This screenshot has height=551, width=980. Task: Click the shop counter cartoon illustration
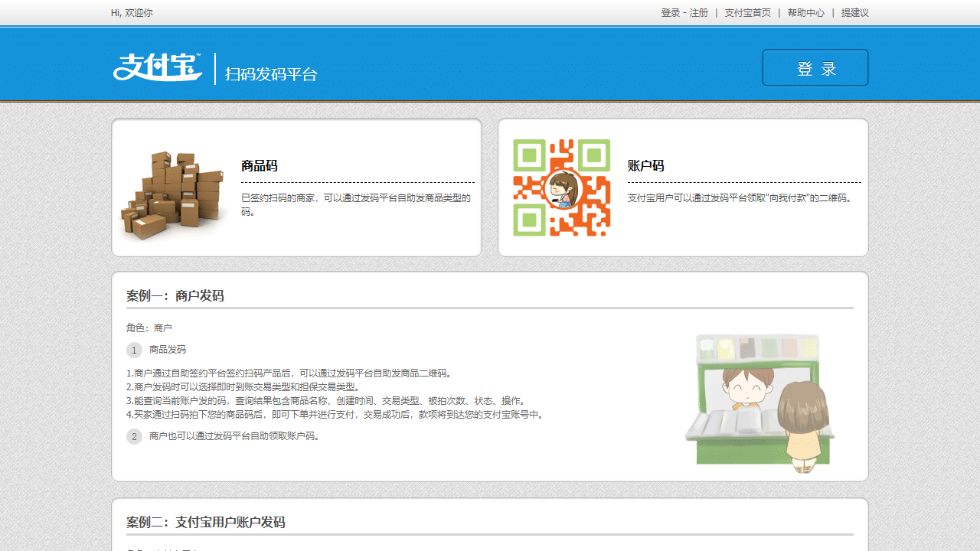[x=759, y=403]
